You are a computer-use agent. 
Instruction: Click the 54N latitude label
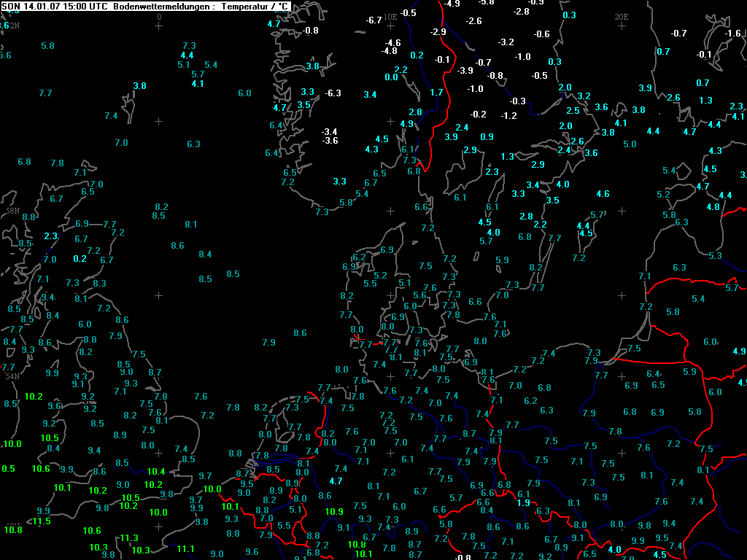[x=12, y=376]
